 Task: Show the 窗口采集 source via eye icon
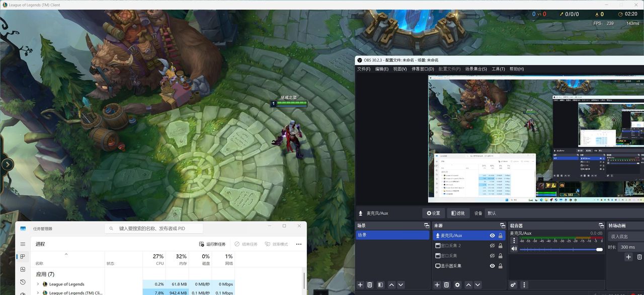(x=492, y=256)
